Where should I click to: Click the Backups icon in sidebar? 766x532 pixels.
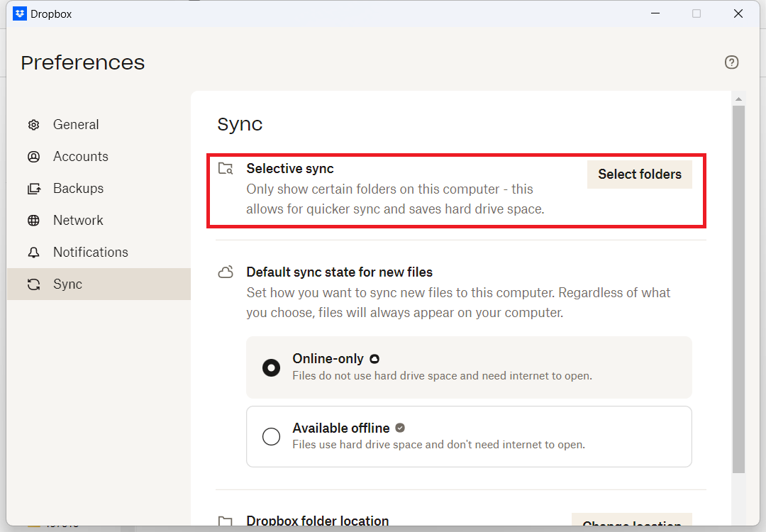tap(34, 189)
